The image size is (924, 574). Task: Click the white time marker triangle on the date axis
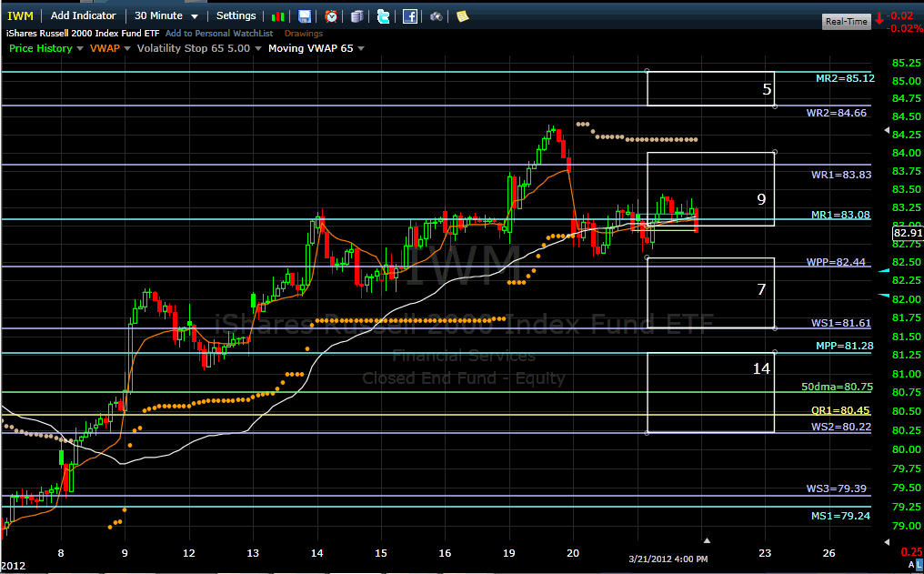(707, 542)
